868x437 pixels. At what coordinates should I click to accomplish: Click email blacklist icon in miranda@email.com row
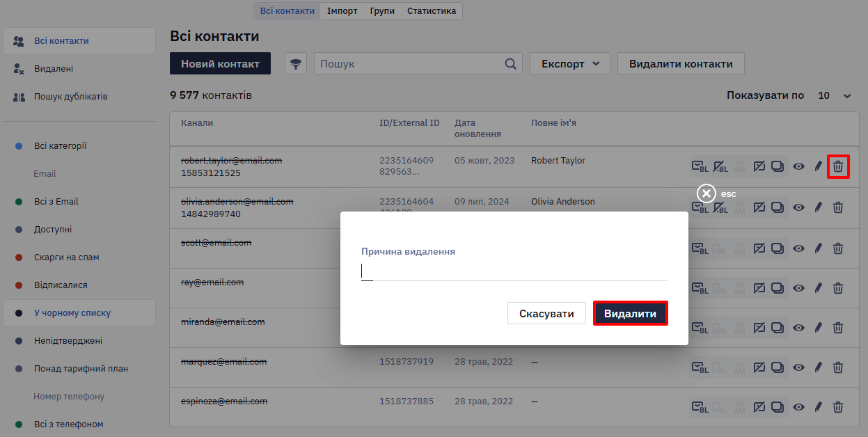700,327
